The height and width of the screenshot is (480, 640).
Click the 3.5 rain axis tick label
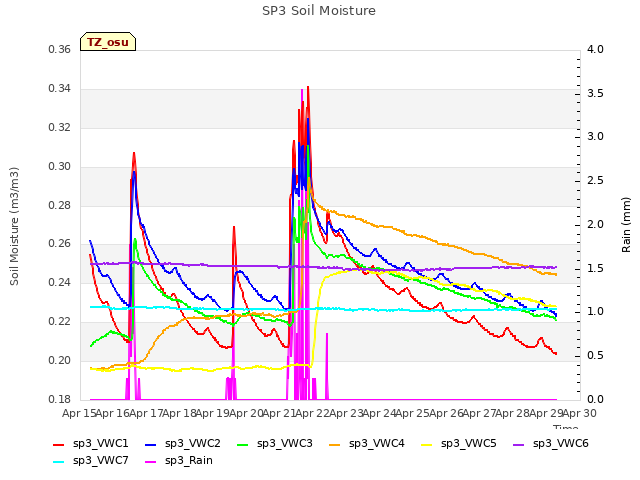pyautogui.click(x=595, y=93)
